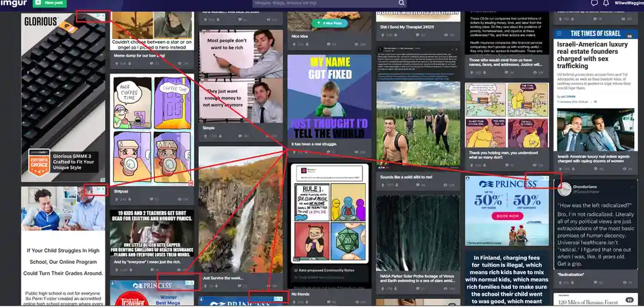Screen dimensions: 644x307
Task: Open comments on Just Survive the week
Action: click(242, 285)
